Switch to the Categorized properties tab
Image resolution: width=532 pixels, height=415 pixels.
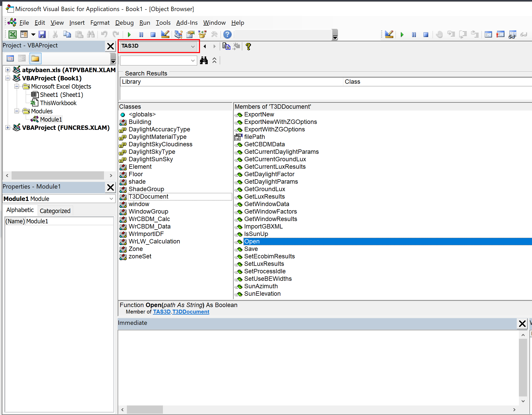click(x=55, y=211)
